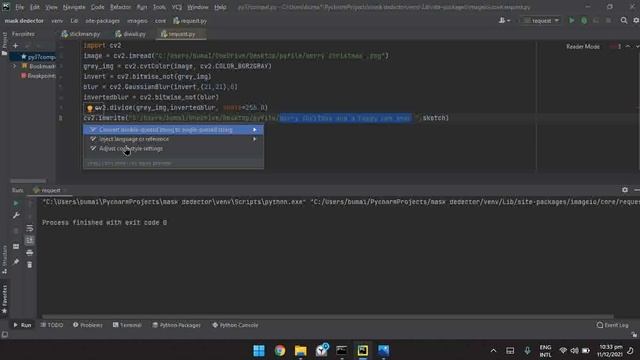640x360 pixels.
Task: Choose Convert double-quoted string to single-quoted
Action: (x=173, y=130)
